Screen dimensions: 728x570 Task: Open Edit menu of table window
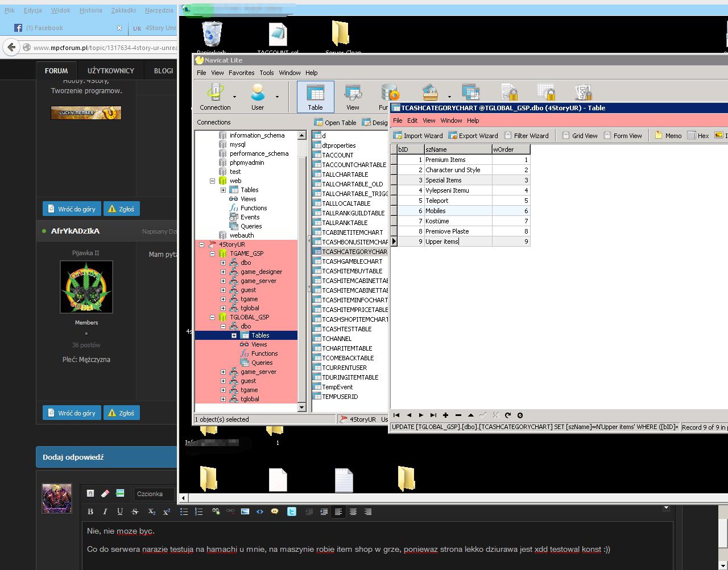(412, 120)
